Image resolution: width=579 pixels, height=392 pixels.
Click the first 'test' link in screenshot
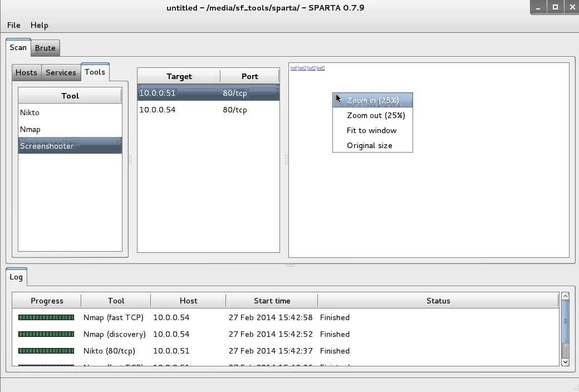point(293,68)
